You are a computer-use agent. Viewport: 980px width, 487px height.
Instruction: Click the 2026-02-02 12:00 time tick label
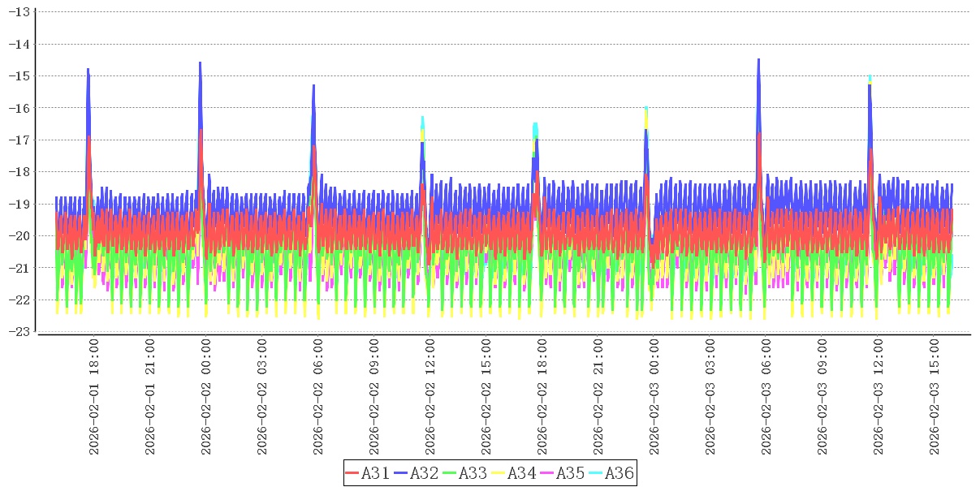430,398
